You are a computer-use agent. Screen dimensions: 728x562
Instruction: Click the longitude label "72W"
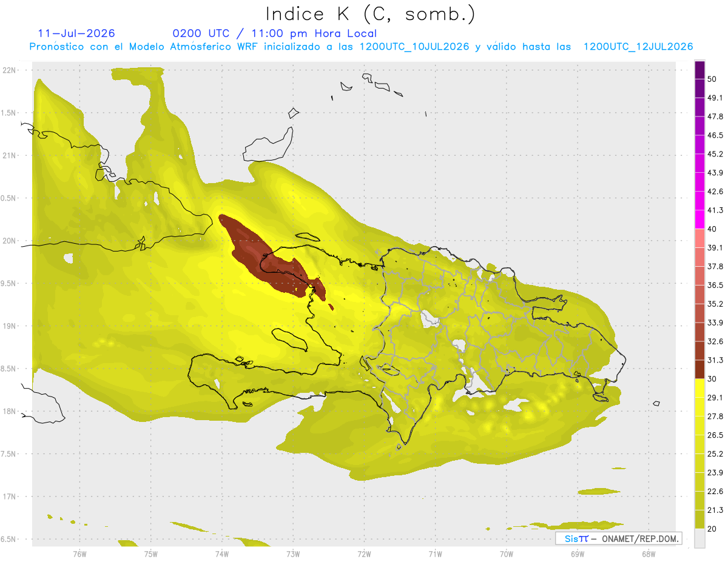[364, 554]
